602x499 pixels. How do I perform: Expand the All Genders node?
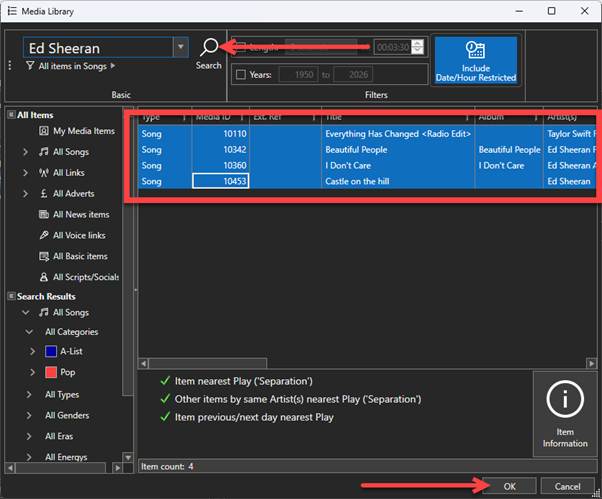click(x=29, y=415)
